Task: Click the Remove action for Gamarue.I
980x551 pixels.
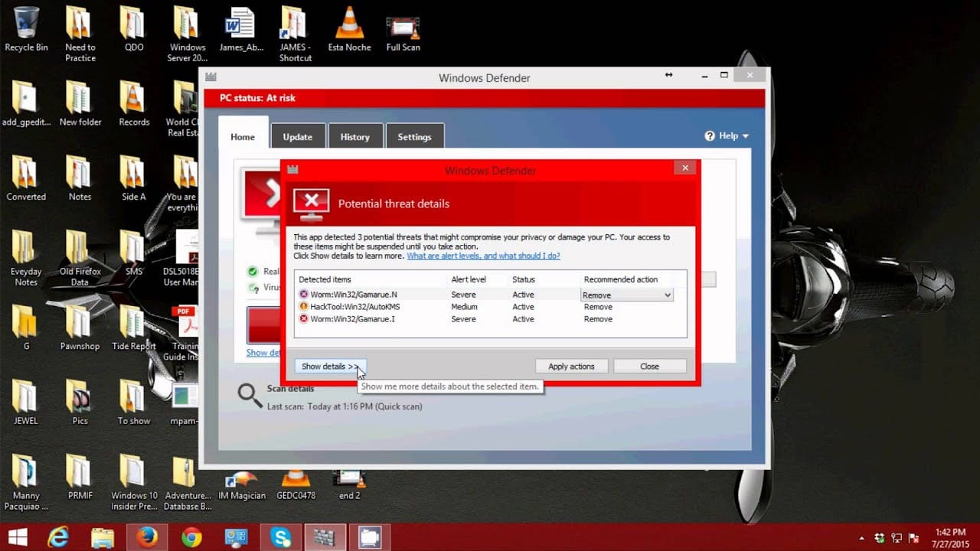Action: click(598, 319)
